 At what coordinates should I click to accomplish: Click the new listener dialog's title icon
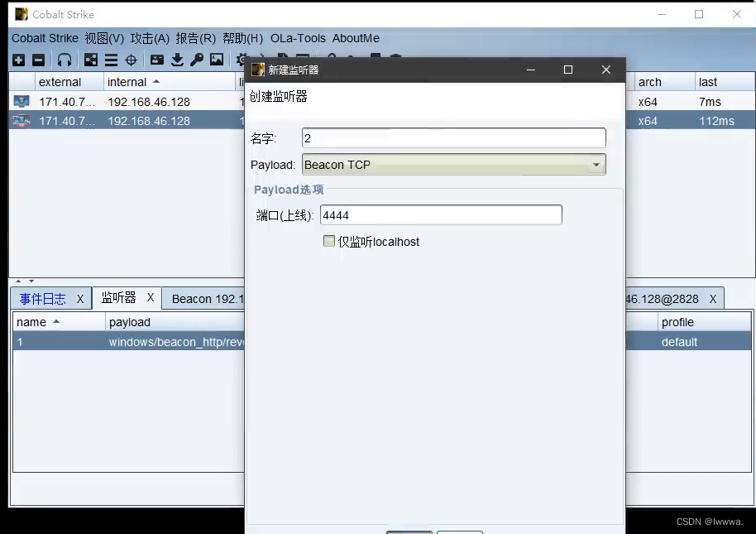pos(258,70)
